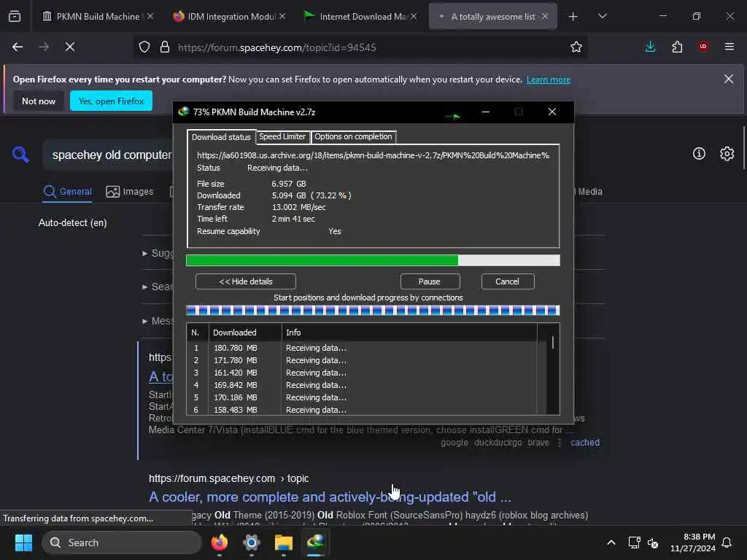
Task: Close the Internet Download Manager tab
Action: click(x=414, y=16)
